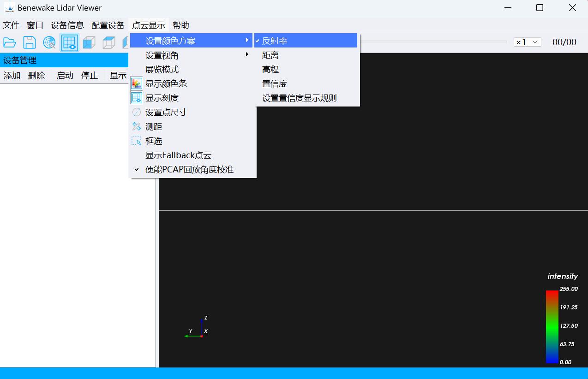Click the radar search toolbar icon

[x=49, y=42]
